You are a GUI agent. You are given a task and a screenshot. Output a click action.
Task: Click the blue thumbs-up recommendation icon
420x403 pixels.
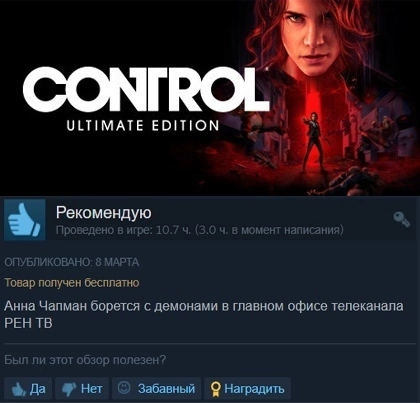25,219
